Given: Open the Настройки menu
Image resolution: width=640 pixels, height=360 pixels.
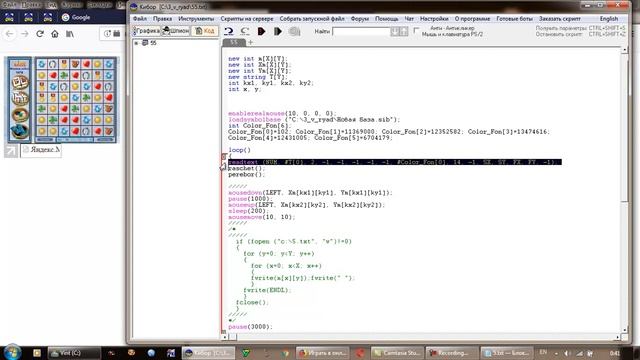Looking at the screenshot, I should pyautogui.click(x=434, y=19).
